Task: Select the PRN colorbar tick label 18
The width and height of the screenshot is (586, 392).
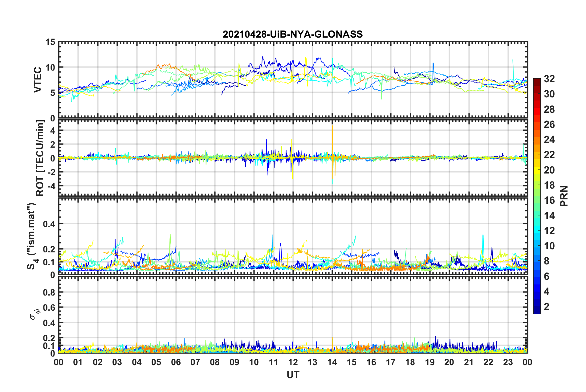Action: point(549,185)
